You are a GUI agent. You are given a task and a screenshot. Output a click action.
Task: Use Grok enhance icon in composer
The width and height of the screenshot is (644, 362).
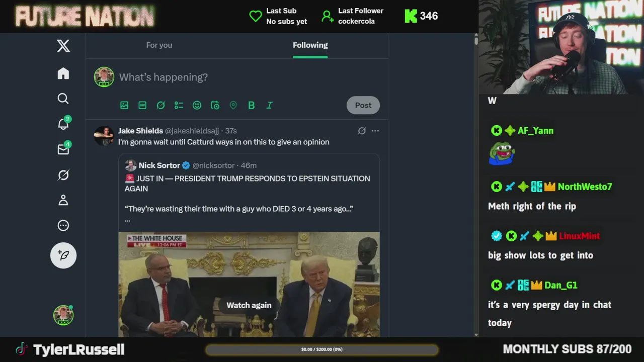coord(160,105)
